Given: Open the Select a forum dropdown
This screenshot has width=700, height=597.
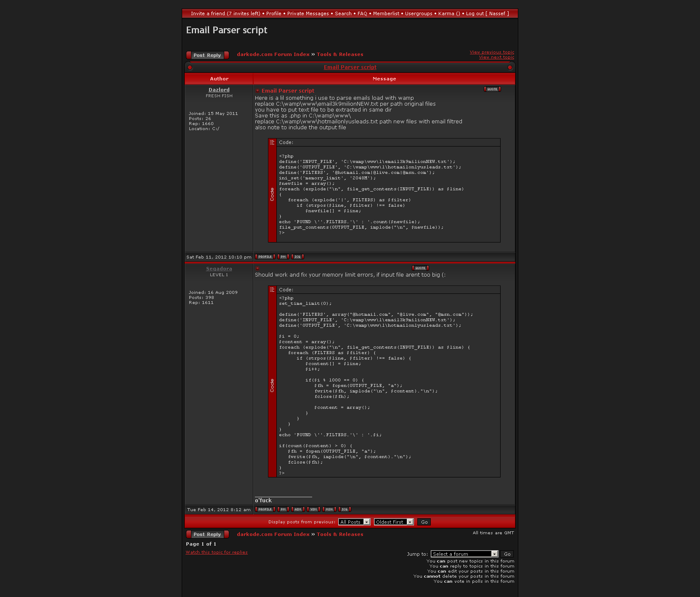Looking at the screenshot, I should click(x=464, y=554).
